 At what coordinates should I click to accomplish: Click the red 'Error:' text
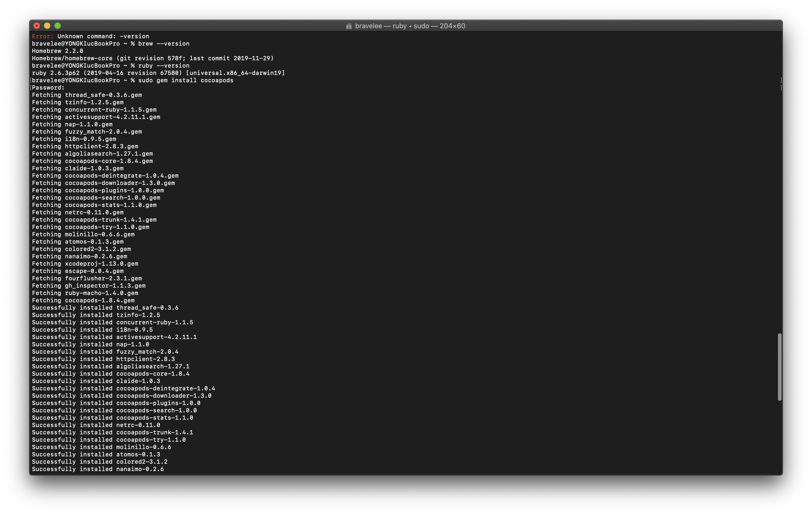point(42,36)
